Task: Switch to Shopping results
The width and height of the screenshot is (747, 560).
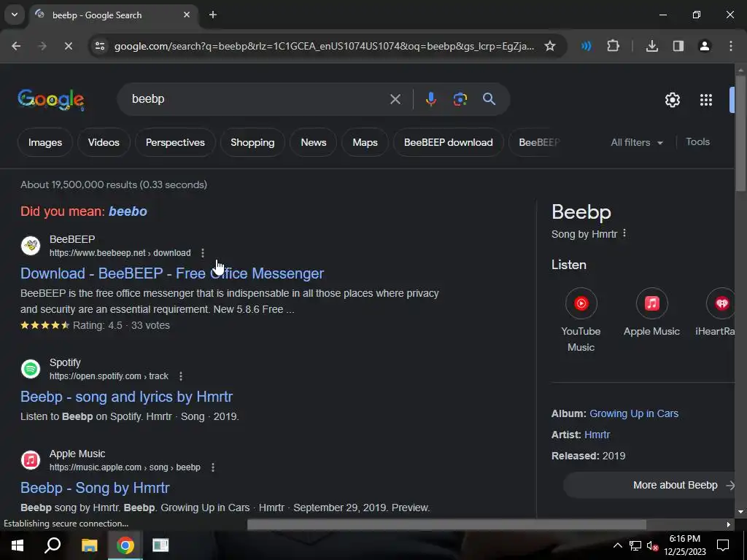Action: pyautogui.click(x=252, y=142)
